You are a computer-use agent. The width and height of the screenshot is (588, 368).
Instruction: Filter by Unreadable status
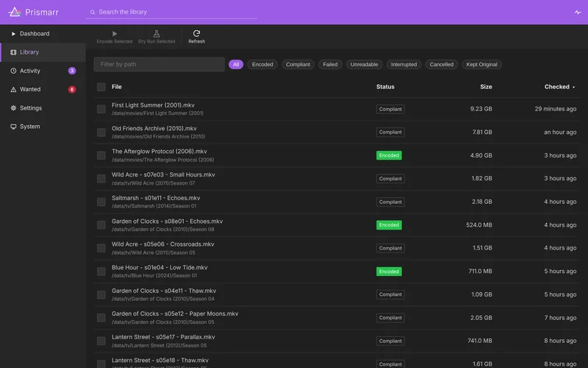[364, 65]
